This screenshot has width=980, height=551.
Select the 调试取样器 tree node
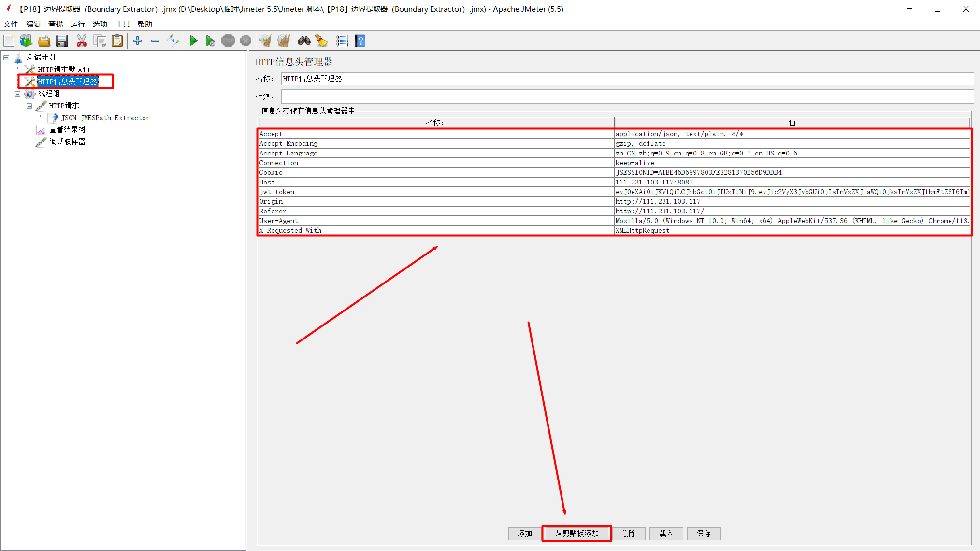[x=67, y=142]
